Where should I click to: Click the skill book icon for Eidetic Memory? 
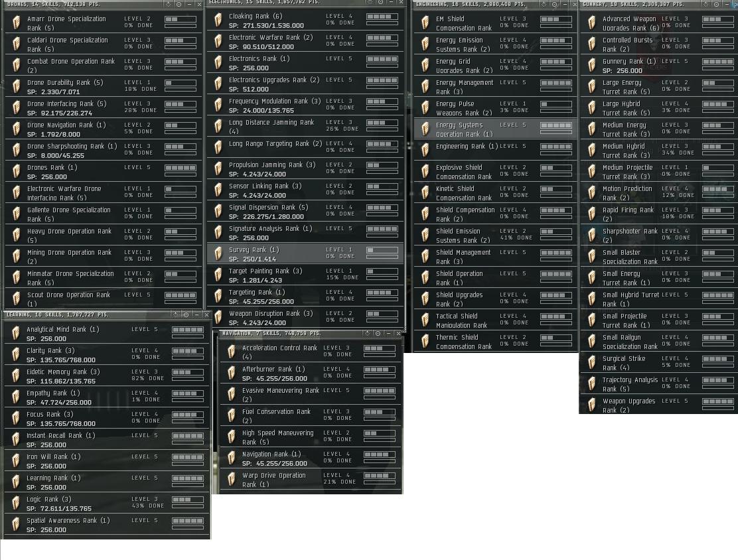click(16, 376)
